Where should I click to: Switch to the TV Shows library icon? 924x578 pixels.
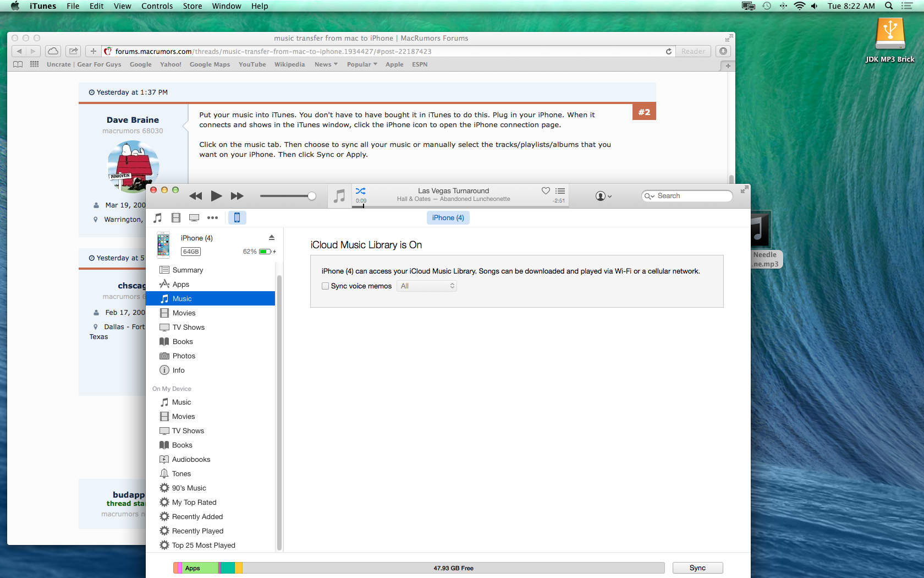coord(194,218)
